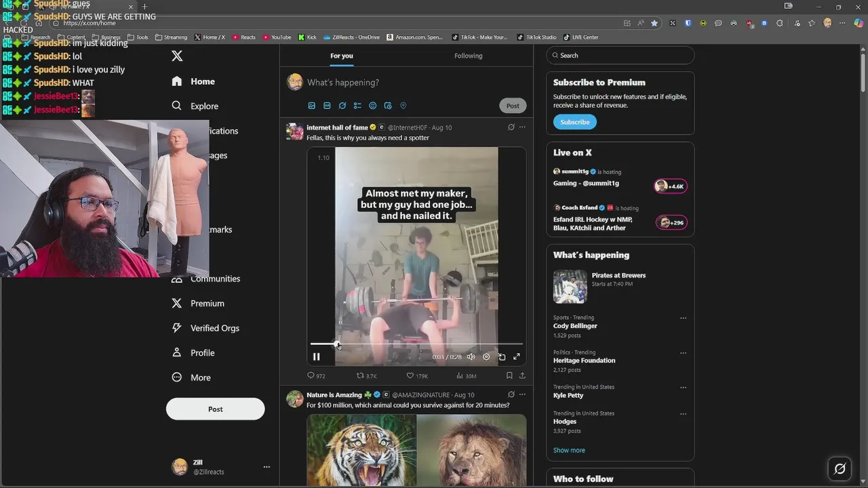Open the Home page from the sidebar
This screenshot has height=488, width=868.
point(194,81)
